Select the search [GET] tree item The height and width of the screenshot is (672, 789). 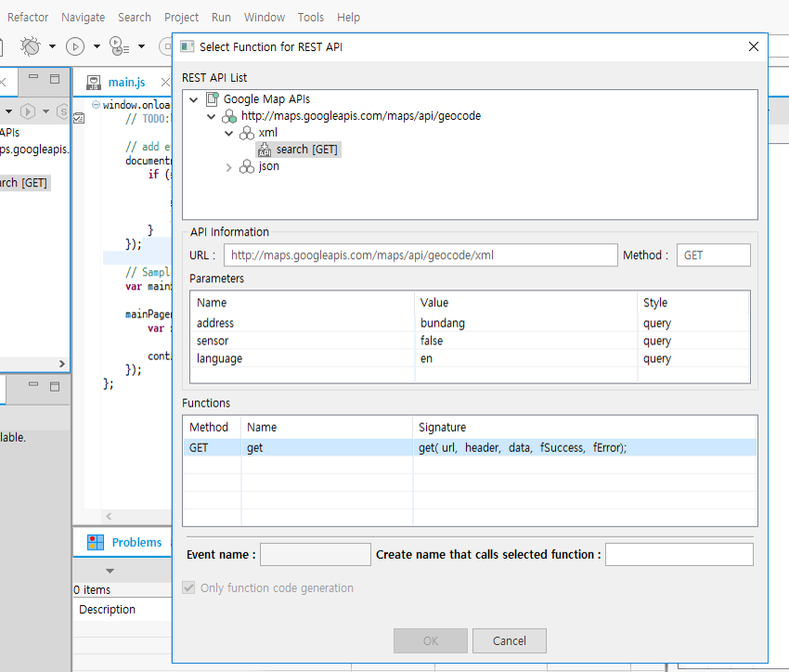point(298,149)
